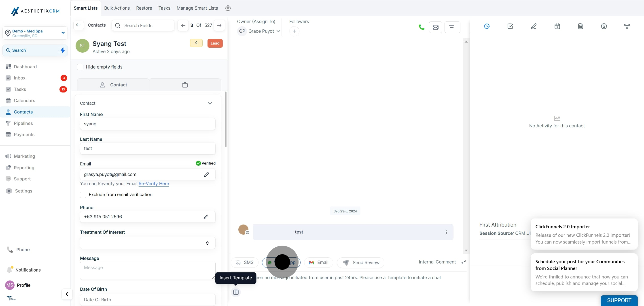The height and width of the screenshot is (306, 644).
Task: Select the Send Review channel
Action: coord(360,263)
